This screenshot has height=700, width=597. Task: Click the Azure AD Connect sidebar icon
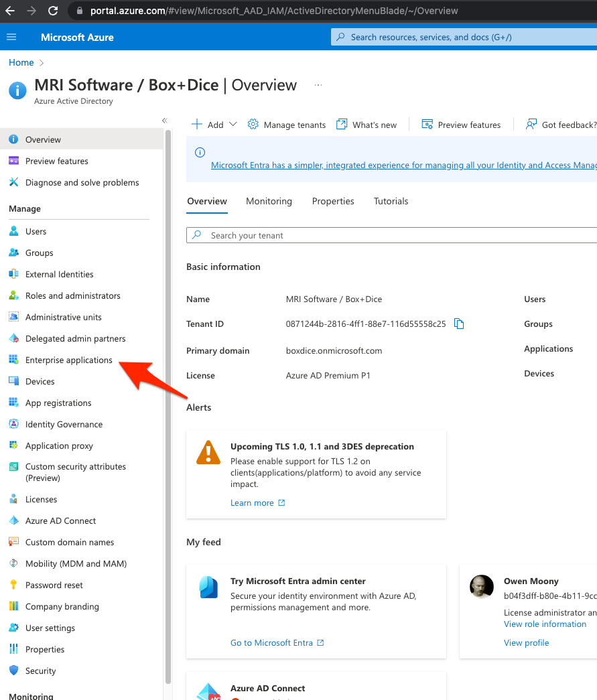point(14,520)
